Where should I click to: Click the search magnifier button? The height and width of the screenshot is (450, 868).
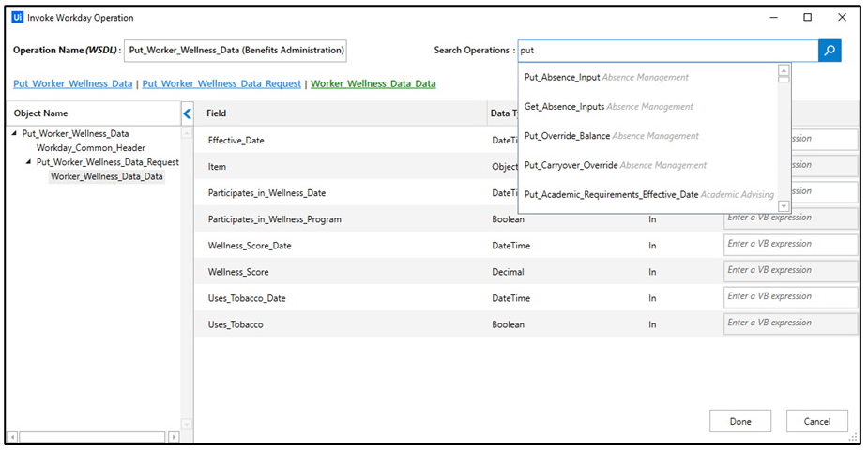click(x=830, y=51)
